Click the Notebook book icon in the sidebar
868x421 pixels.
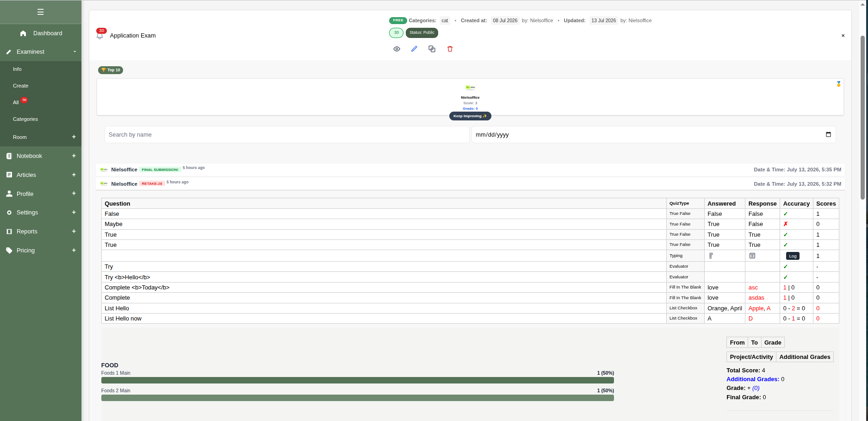click(9, 156)
